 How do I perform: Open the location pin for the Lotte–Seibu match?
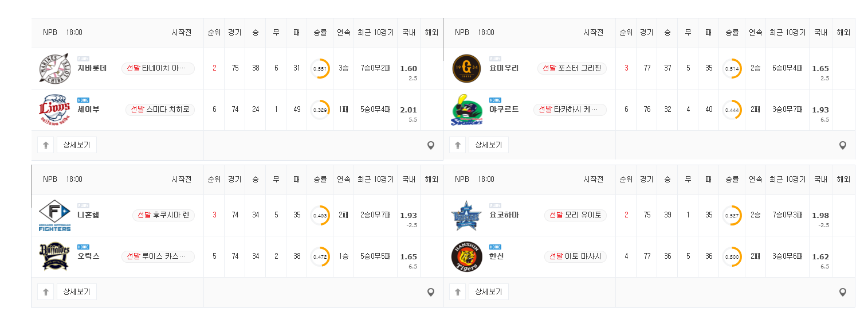pyautogui.click(x=431, y=146)
